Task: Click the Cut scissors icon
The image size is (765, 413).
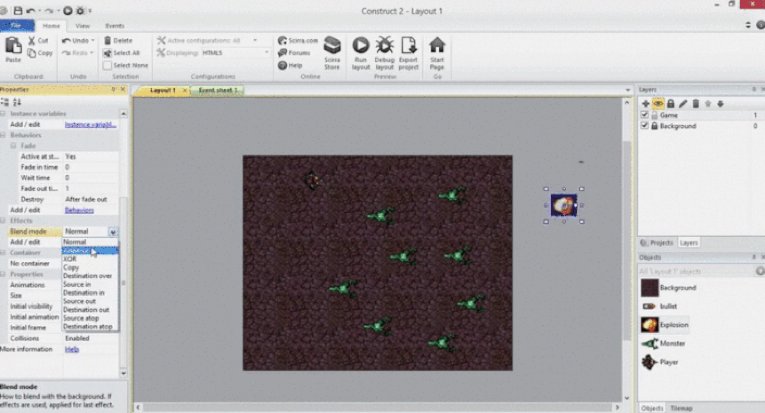Action: 32,40
